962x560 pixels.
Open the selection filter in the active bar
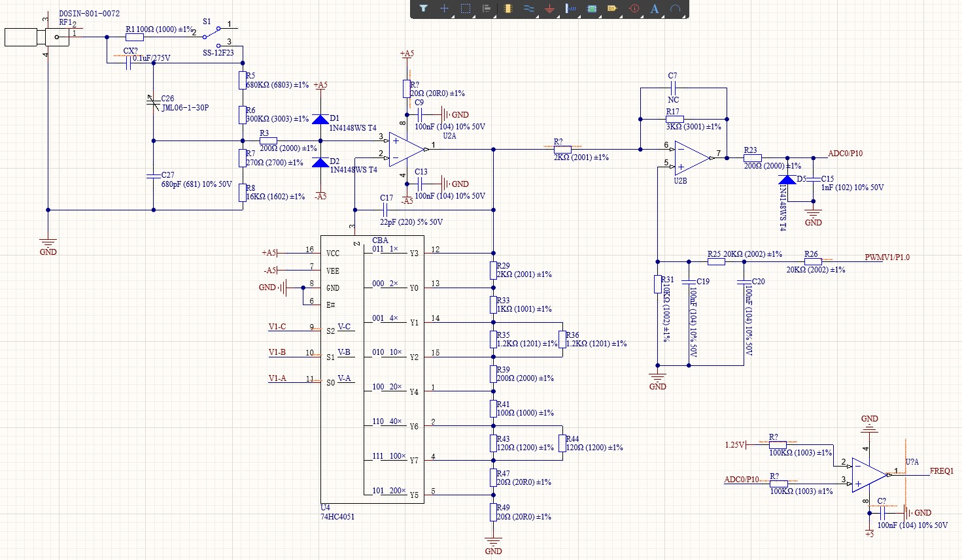pyautogui.click(x=423, y=8)
